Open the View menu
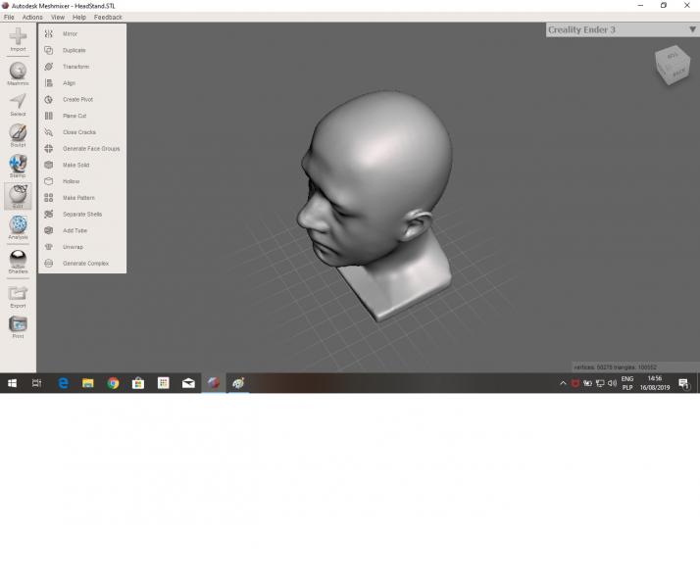 (58, 17)
